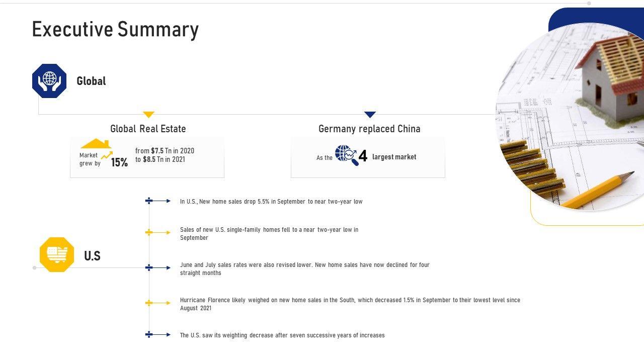Click the 'Germany replaced China' heading
The width and height of the screenshot is (644, 362).
[369, 129]
